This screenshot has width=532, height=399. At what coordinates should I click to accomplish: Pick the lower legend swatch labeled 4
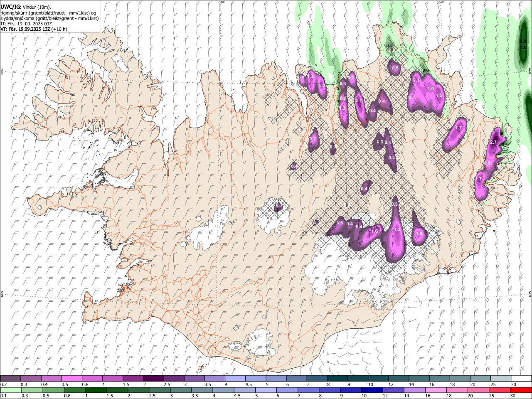tap(223, 390)
